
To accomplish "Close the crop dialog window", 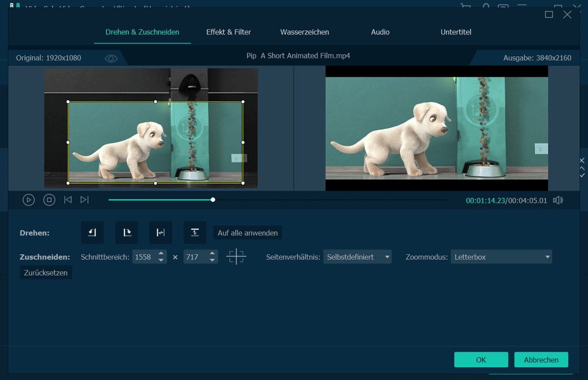I will 567,14.
